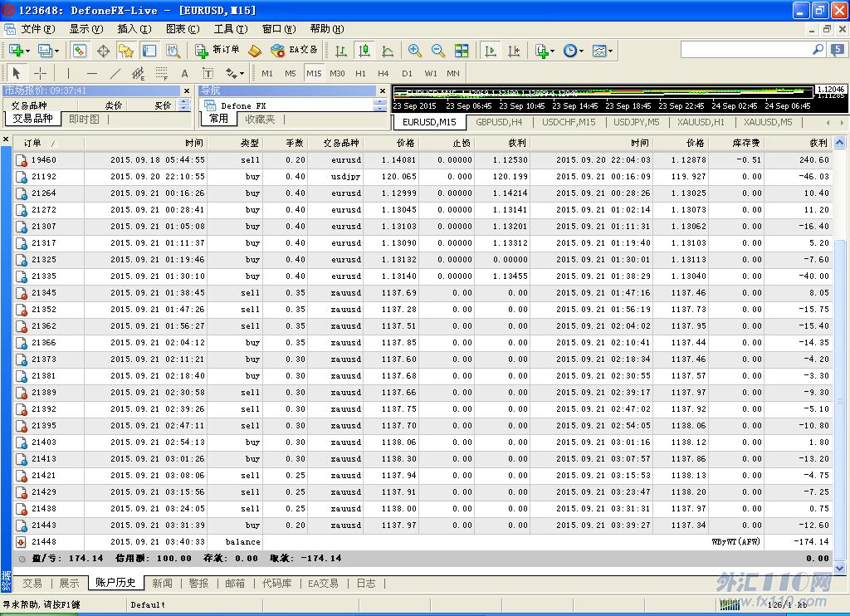Toggle the Navigator panel star-folder icon

click(x=126, y=51)
